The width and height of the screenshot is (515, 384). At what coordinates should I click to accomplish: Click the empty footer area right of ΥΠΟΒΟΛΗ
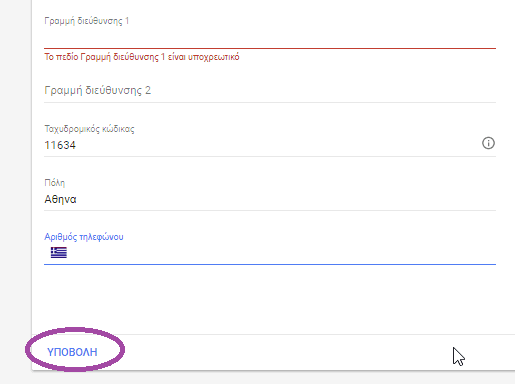coord(283,352)
